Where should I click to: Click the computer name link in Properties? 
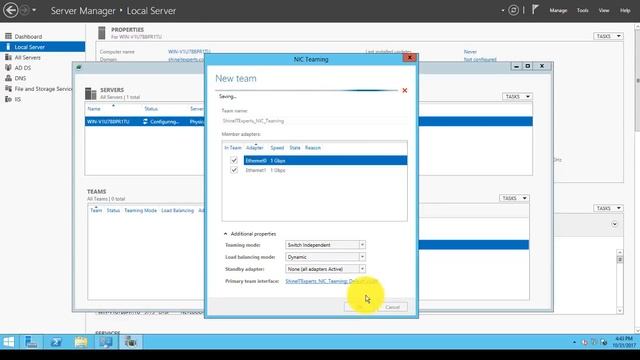tap(189, 52)
